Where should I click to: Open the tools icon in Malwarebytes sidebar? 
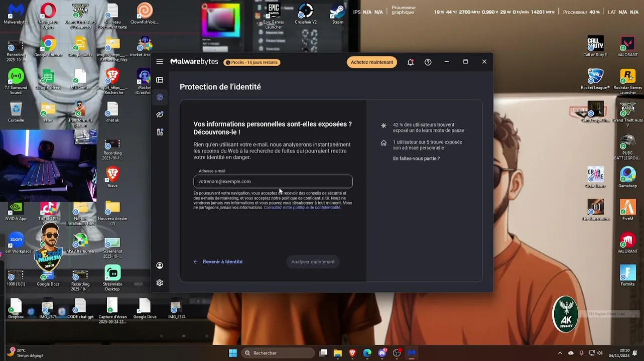coord(160,132)
